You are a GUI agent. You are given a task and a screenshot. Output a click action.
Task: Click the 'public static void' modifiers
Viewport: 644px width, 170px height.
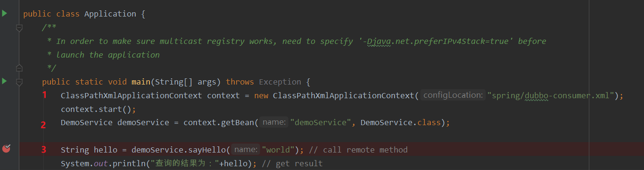pyautogui.click(x=84, y=82)
